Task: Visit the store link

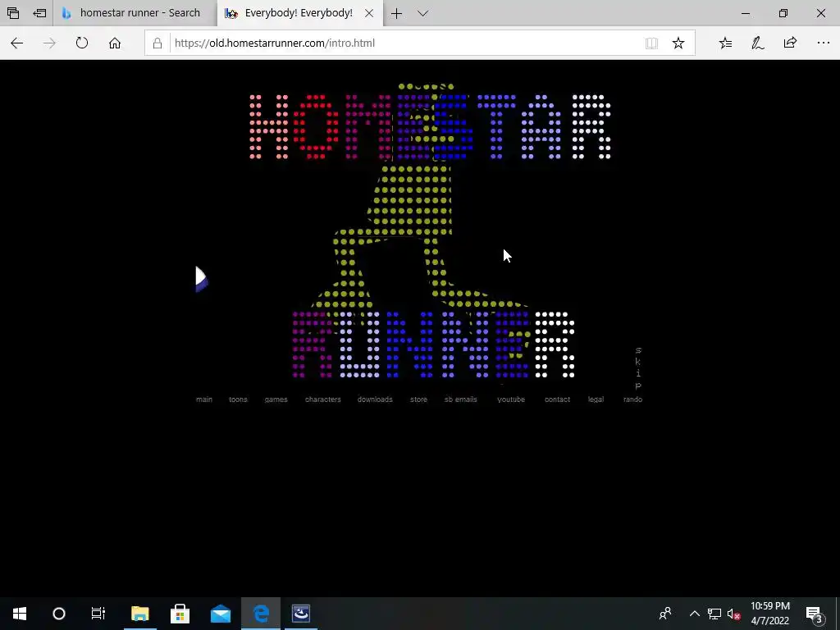Action: pyautogui.click(x=419, y=399)
